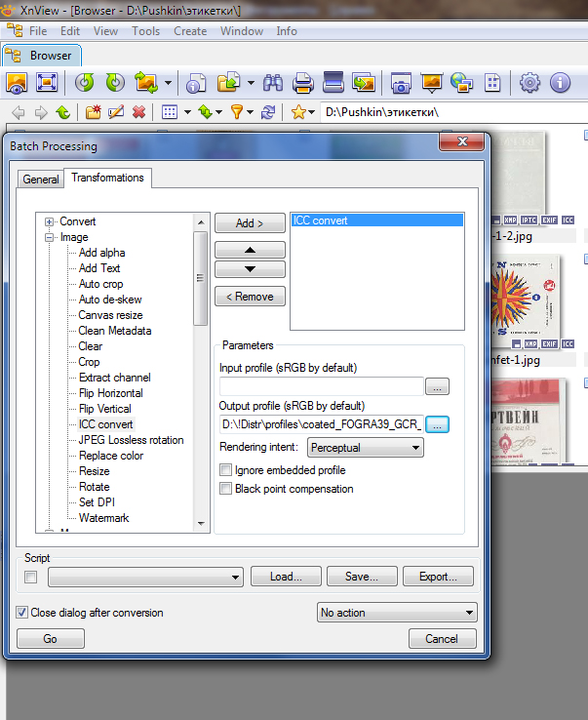The image size is (588, 720).
Task: Create new folder icon
Action: point(94,112)
